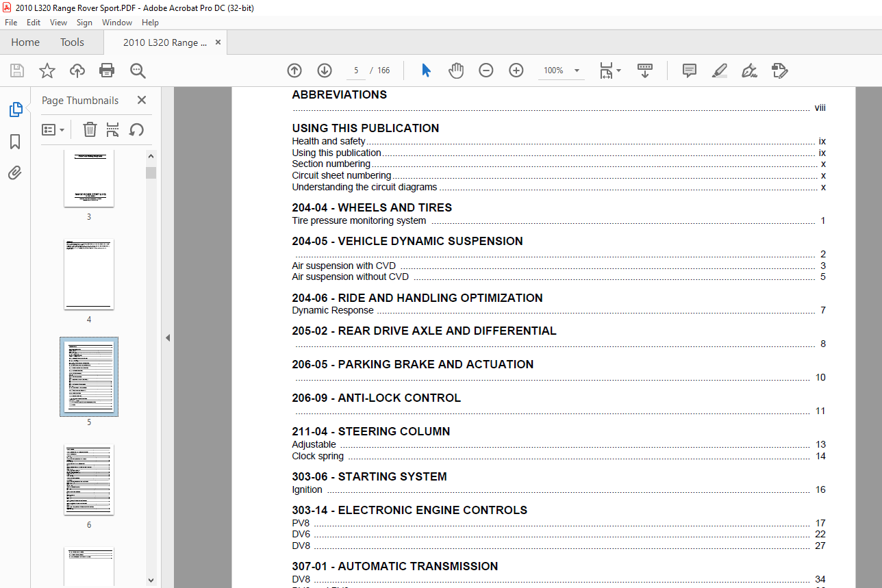Viewport: 882px width, 588px height.
Task: Click 'Adjustable' steering column entry
Action: click(x=314, y=445)
